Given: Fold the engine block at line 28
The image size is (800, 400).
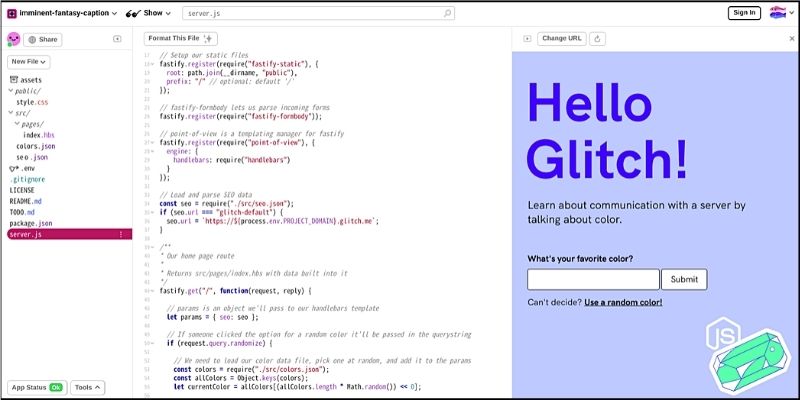Looking at the screenshot, I should [x=153, y=152].
